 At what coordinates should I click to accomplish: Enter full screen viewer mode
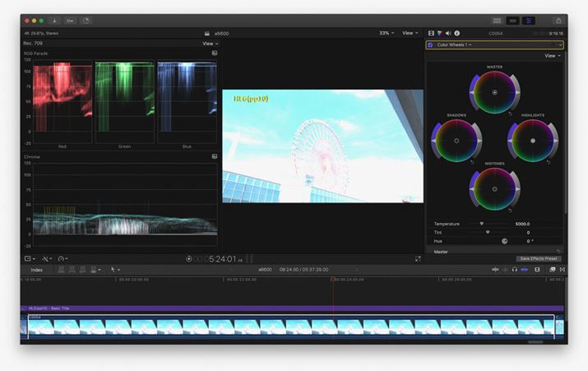(x=418, y=258)
